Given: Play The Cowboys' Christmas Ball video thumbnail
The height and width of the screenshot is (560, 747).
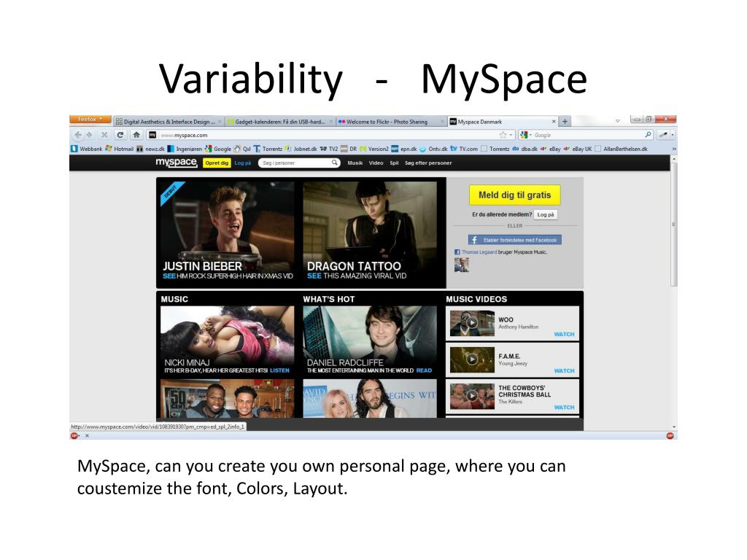Looking at the screenshot, I should [472, 396].
